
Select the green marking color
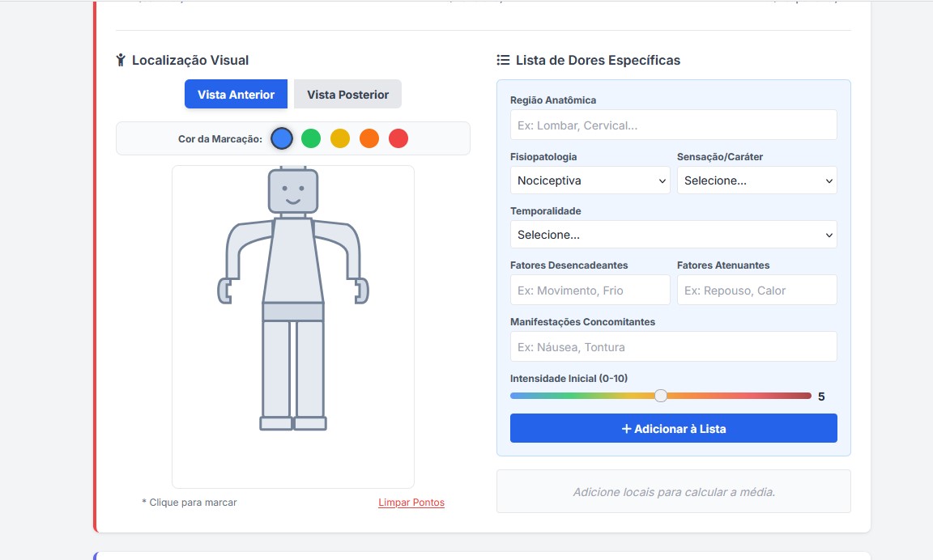[311, 138]
